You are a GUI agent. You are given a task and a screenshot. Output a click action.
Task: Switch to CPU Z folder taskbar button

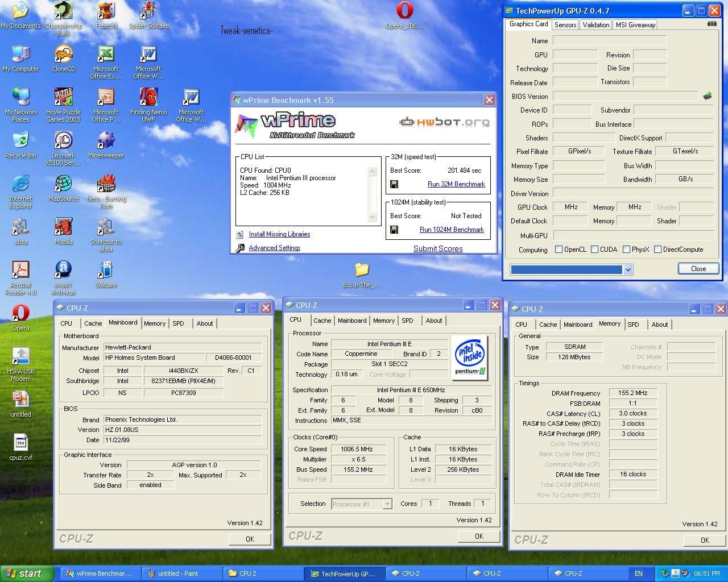(262, 573)
